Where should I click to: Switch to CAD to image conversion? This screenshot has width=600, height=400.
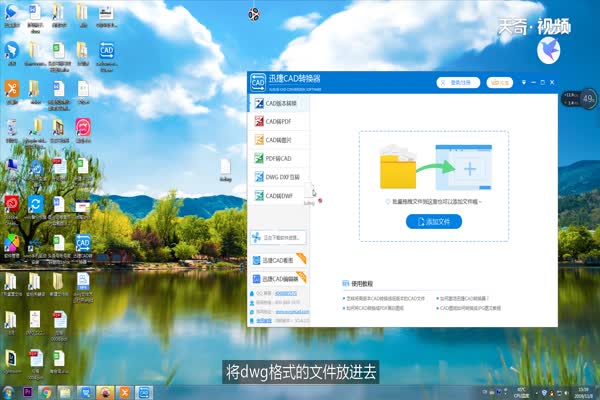tap(279, 140)
